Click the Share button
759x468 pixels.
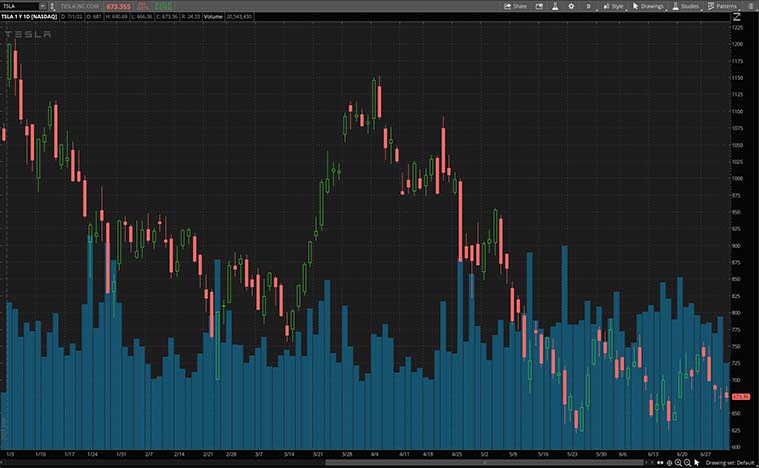516,6
